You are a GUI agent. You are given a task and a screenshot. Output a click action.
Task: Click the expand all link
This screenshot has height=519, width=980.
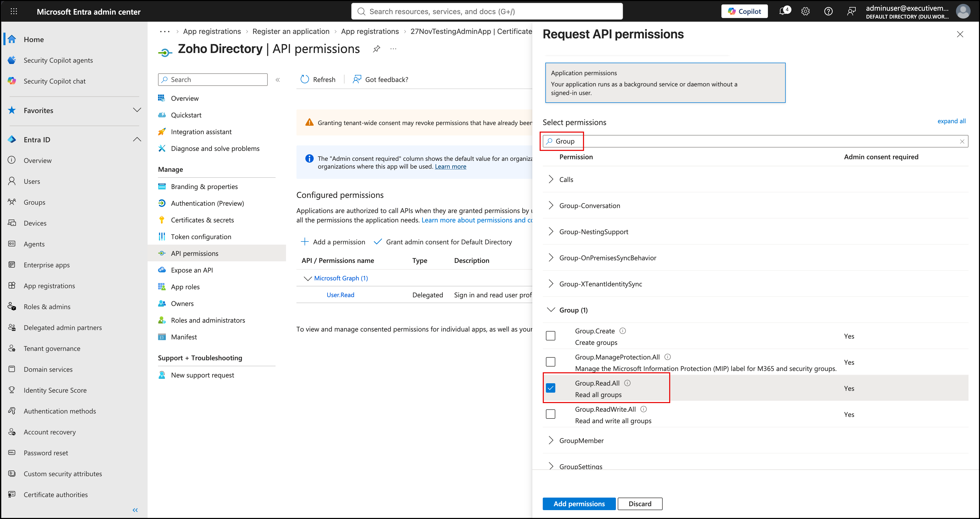952,121
